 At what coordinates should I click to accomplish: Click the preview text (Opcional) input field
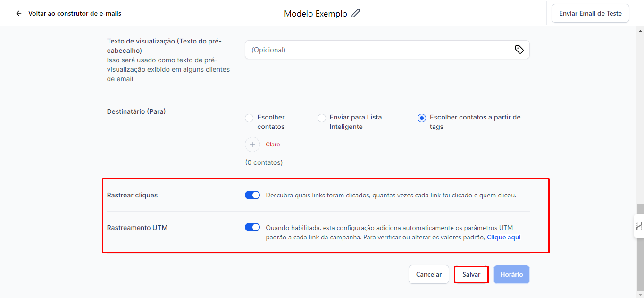(377, 50)
